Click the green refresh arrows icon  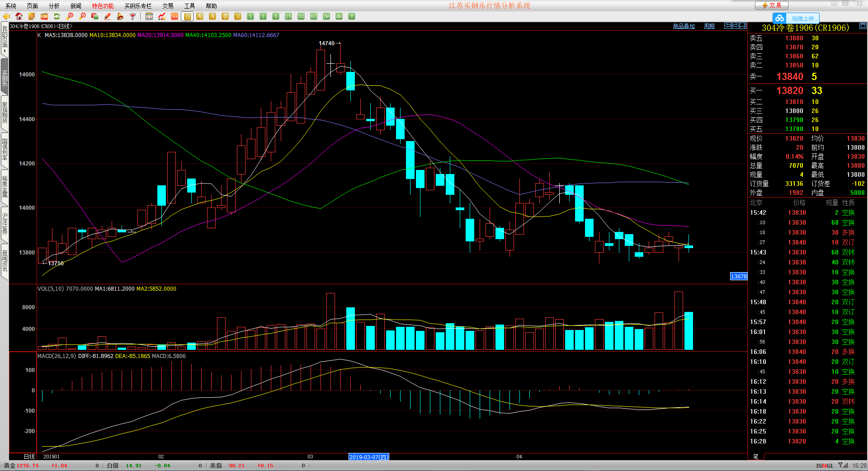point(57,17)
